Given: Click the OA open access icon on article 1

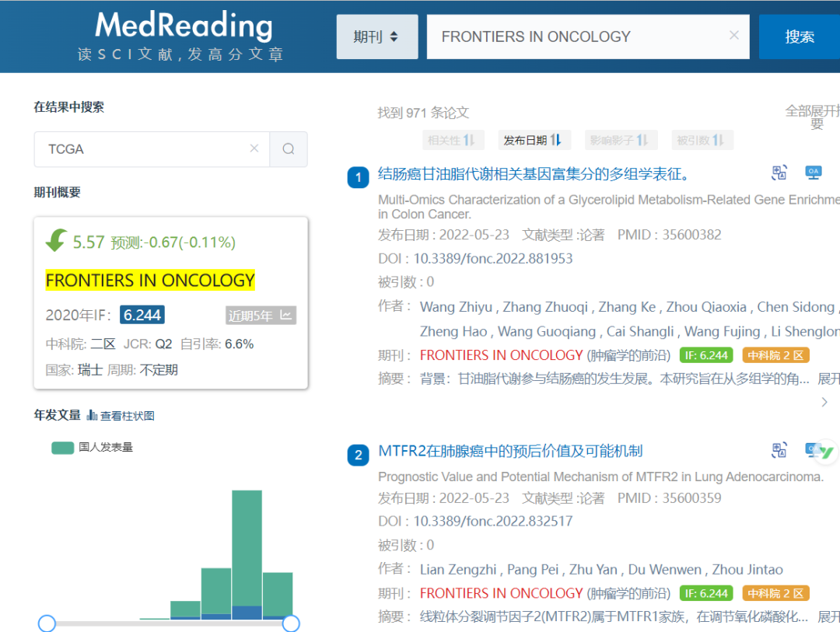Looking at the screenshot, I should pyautogui.click(x=813, y=173).
